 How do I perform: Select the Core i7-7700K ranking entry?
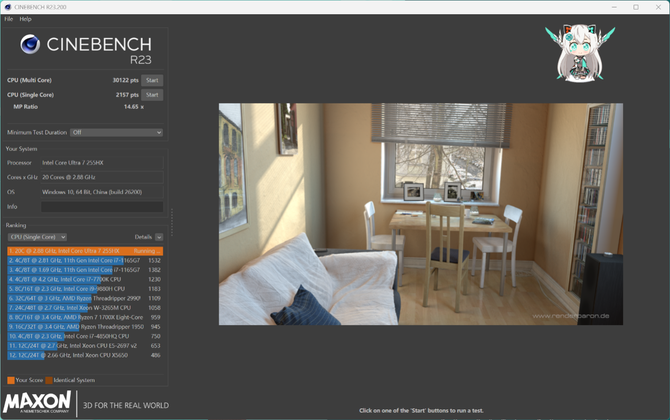coord(84,280)
